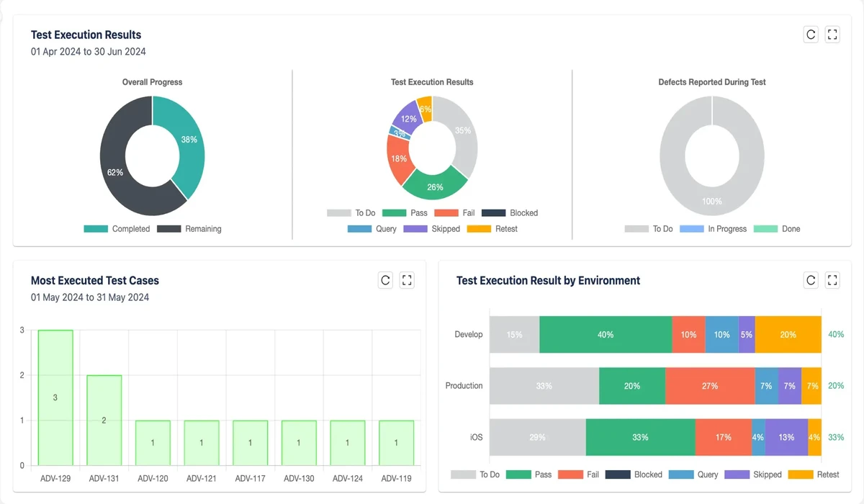Click the Skipped legend swatch in donut chart
Image resolution: width=864 pixels, height=504 pixels.
(415, 229)
